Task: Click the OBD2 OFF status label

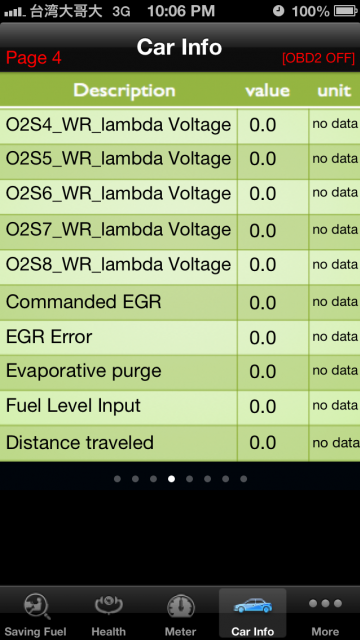Action: 318,58
